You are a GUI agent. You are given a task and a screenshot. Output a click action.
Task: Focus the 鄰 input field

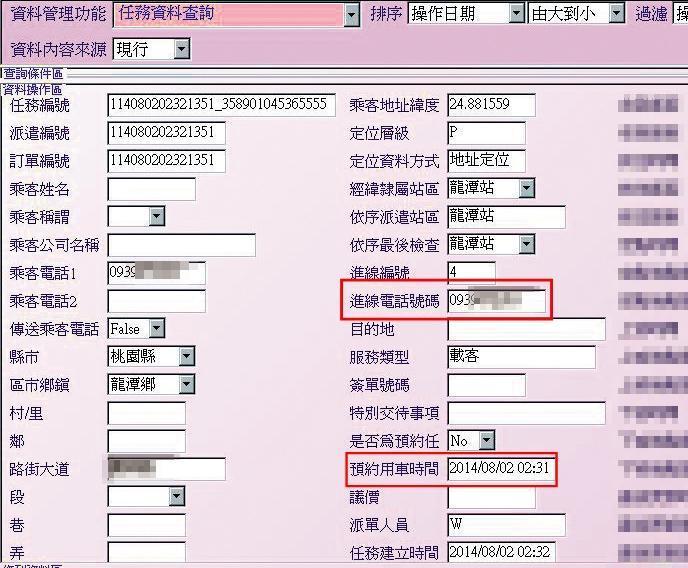pyautogui.click(x=147, y=441)
